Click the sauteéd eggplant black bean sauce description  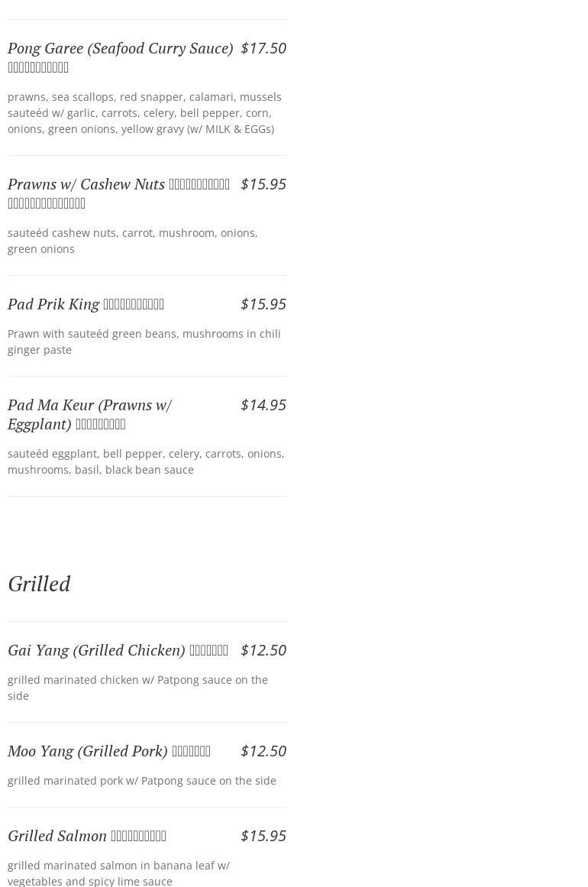pos(145,461)
